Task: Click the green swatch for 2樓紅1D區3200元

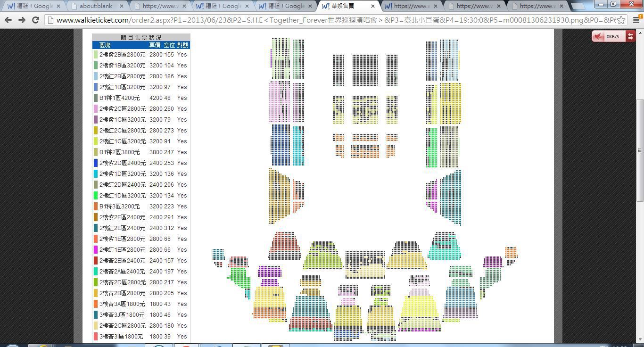Action: 96,196
